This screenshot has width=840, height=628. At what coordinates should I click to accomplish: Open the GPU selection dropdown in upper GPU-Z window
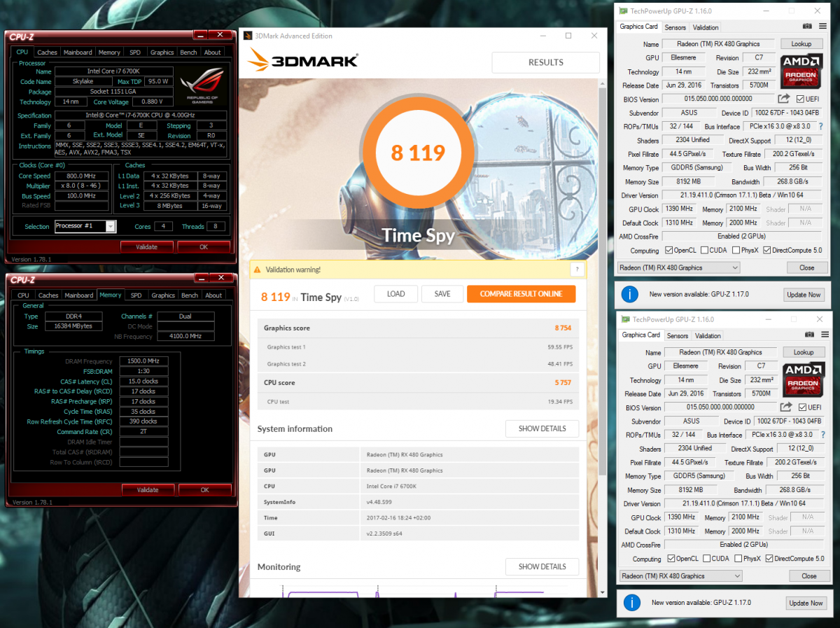coord(678,267)
